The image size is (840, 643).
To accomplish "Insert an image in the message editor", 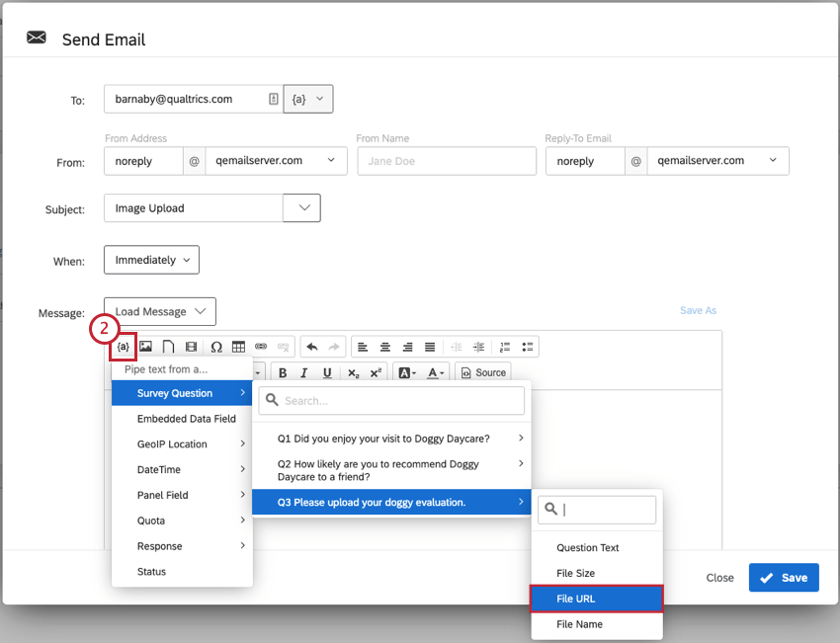I will pyautogui.click(x=145, y=346).
